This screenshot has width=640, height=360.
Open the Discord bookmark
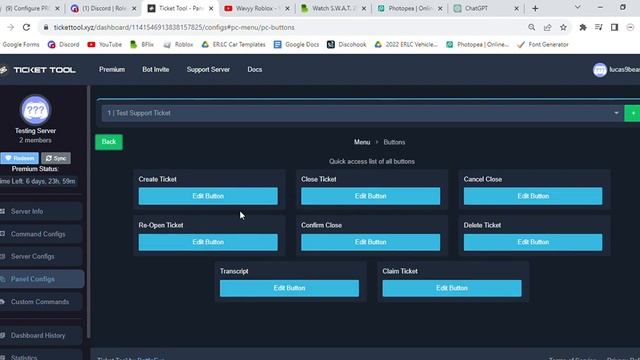pos(64,44)
